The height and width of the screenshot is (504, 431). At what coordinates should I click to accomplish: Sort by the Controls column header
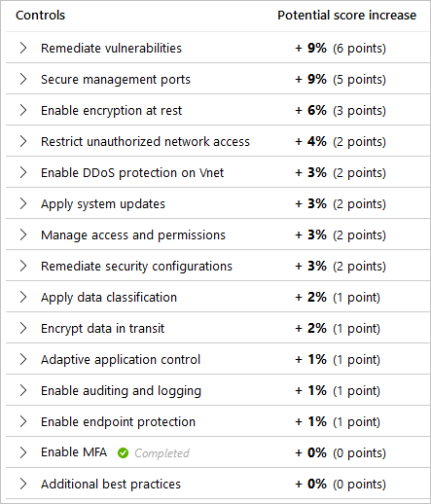pyautogui.click(x=40, y=16)
